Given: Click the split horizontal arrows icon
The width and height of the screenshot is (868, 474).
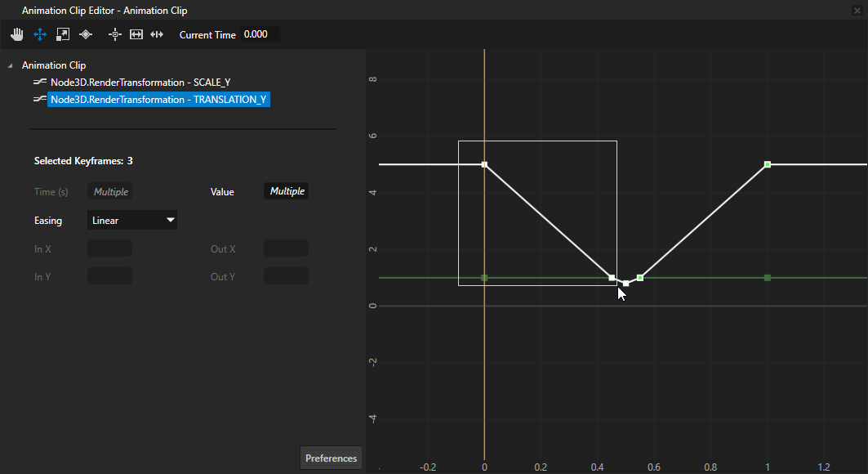Looking at the screenshot, I should [158, 34].
